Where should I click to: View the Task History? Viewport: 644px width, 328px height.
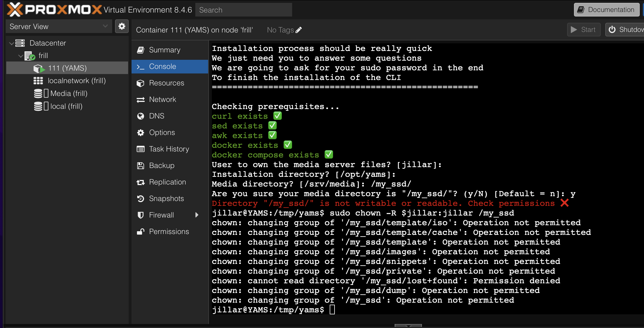[x=170, y=149]
